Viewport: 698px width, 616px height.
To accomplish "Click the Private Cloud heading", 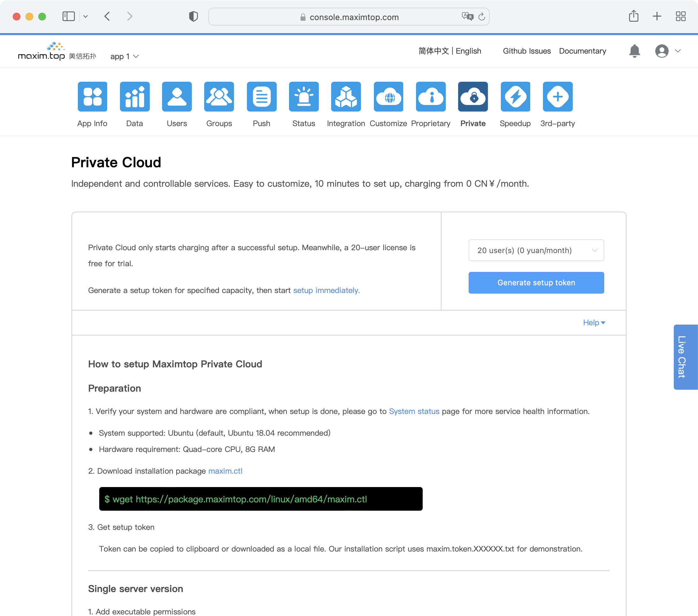I will [x=116, y=162].
